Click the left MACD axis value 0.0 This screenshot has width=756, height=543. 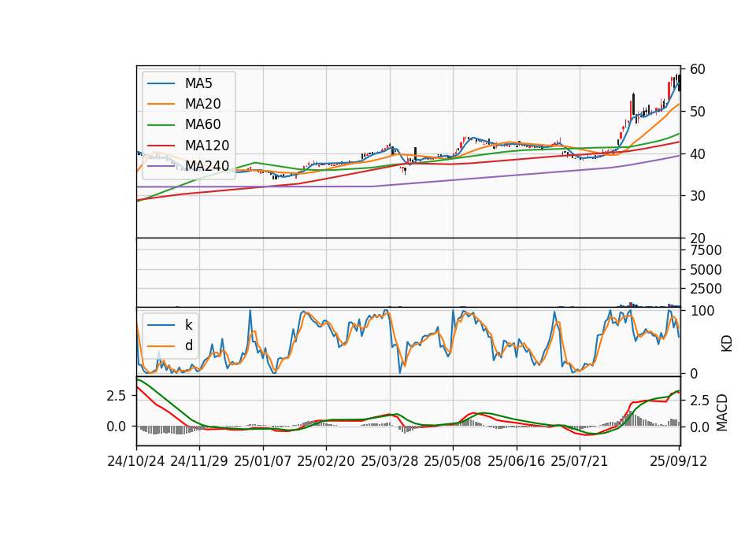click(x=117, y=427)
